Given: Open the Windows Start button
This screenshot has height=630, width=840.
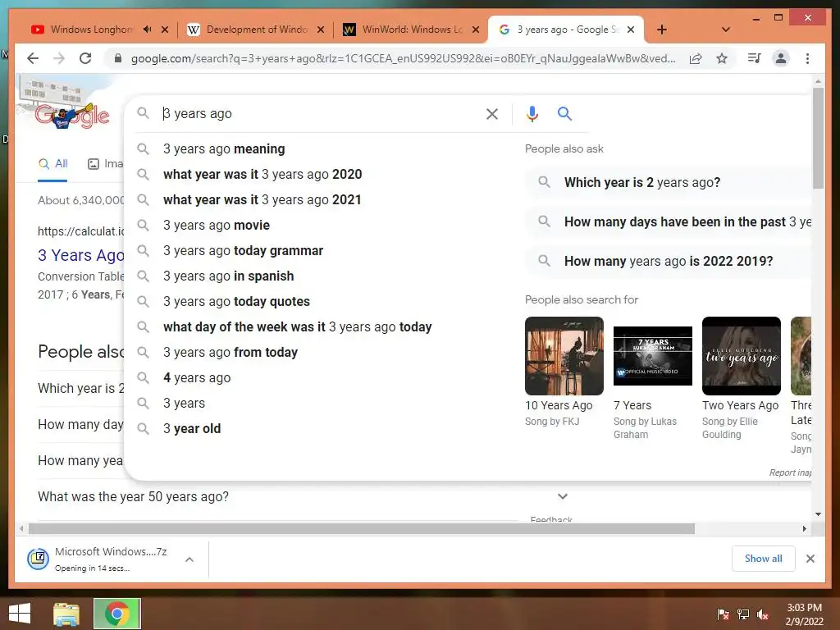Looking at the screenshot, I should (x=20, y=614).
